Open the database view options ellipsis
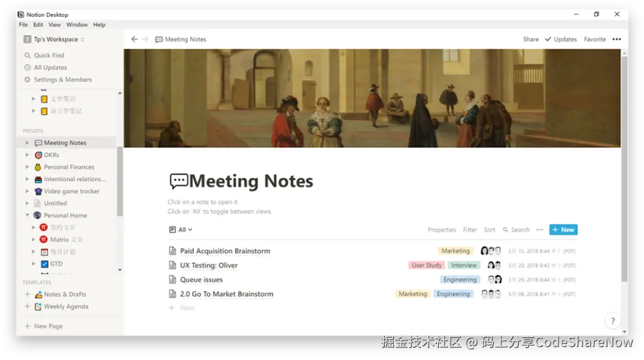The image size is (644, 360). (540, 230)
